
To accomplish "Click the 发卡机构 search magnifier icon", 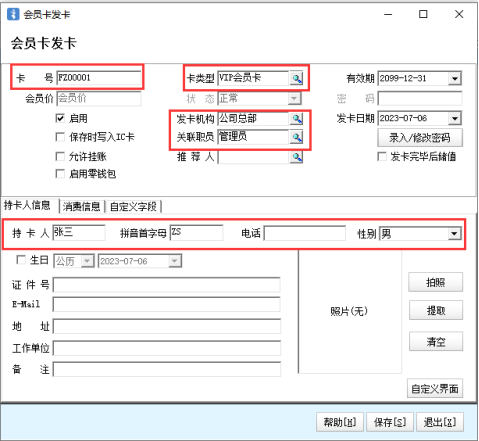I will [296, 118].
